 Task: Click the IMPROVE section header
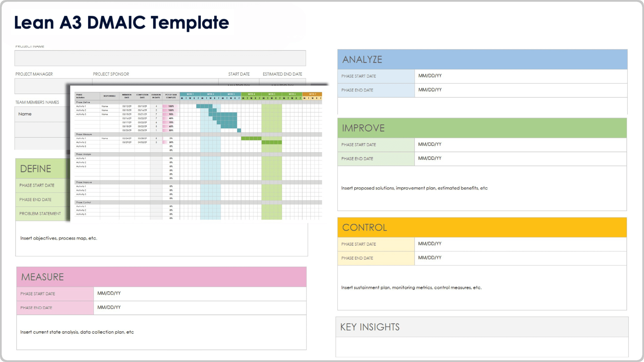(x=482, y=128)
